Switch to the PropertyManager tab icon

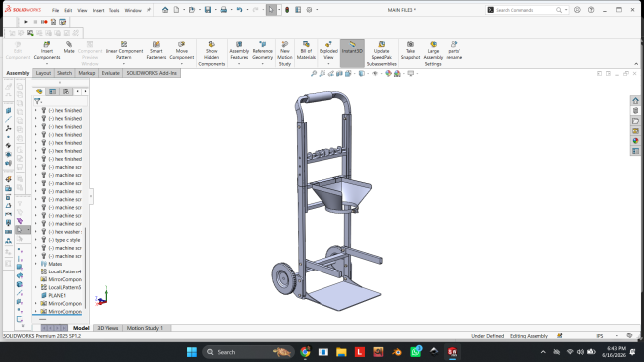pos(52,91)
